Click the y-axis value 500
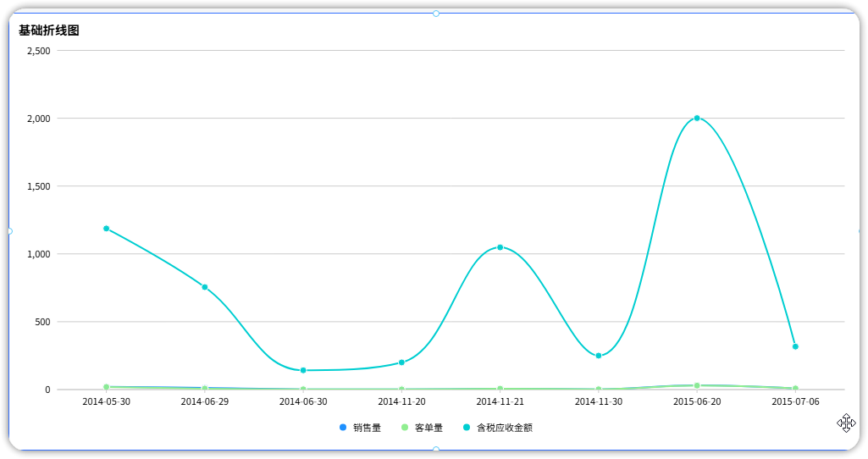 pyautogui.click(x=42, y=322)
